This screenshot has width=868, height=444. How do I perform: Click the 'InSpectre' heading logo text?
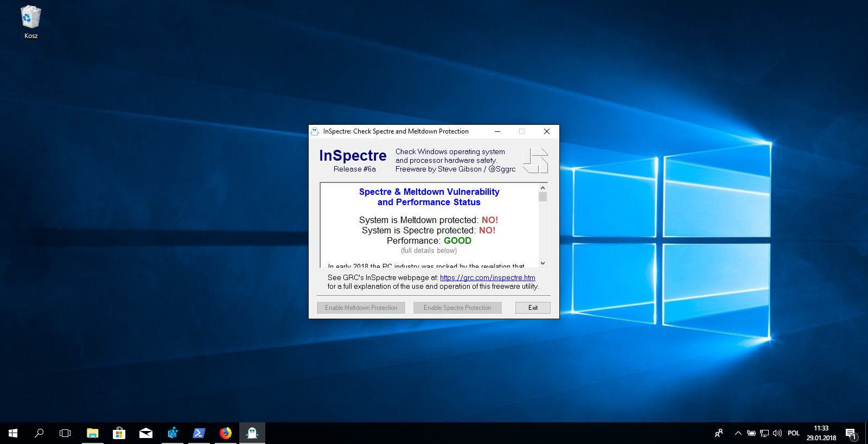tap(353, 155)
